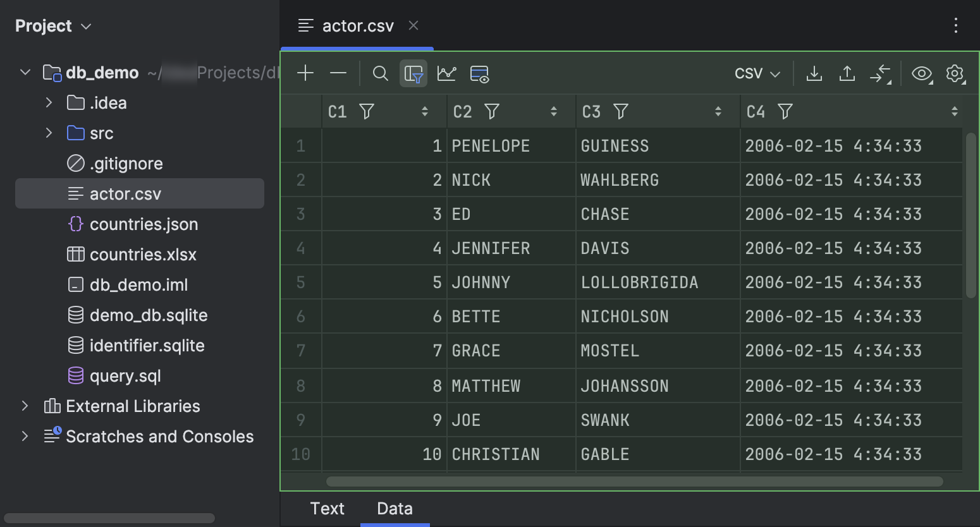The image size is (980, 527).
Task: Add a new row with the plus icon
Action: (305, 73)
